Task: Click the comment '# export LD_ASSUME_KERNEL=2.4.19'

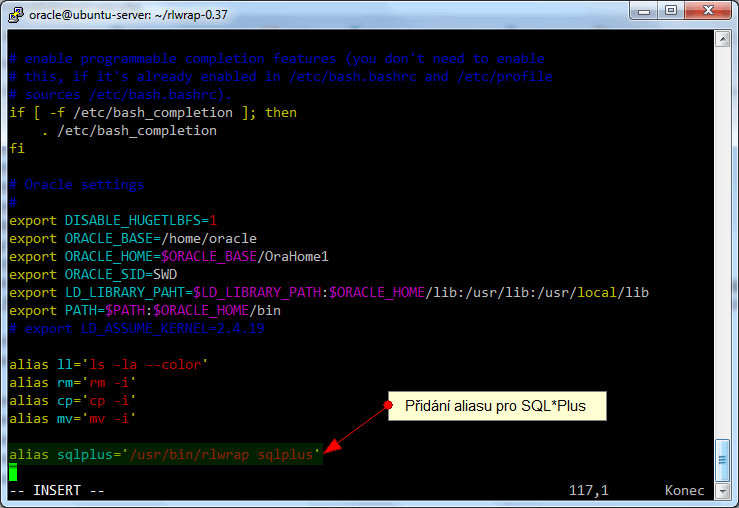Action: point(137,328)
